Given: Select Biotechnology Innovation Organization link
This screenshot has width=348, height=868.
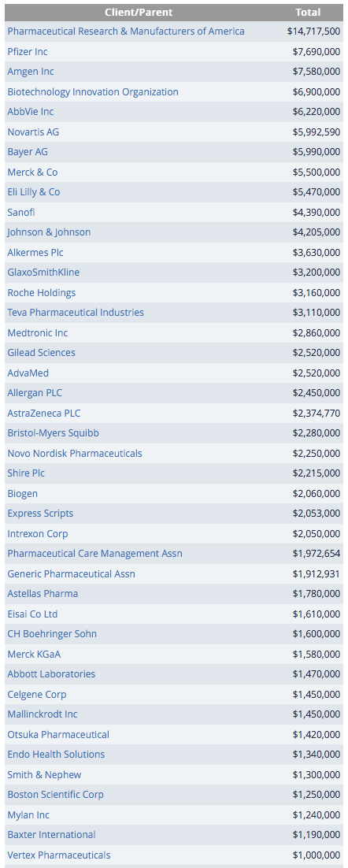Looking at the screenshot, I should [93, 92].
